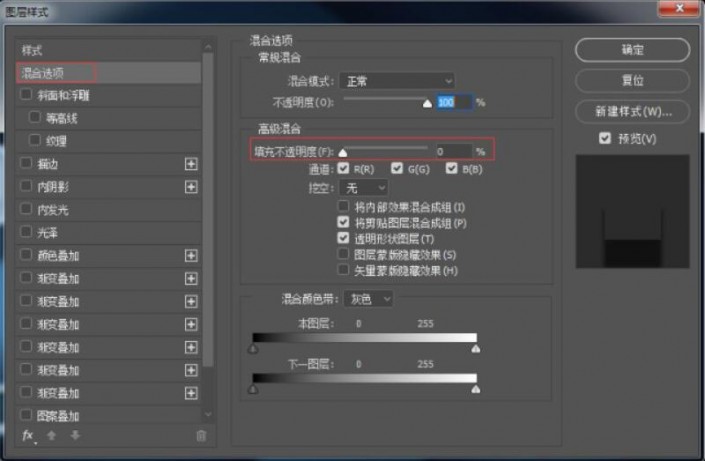Click the 本图层 gradient bar
Viewport: 705px width, 461px height.
[365, 338]
